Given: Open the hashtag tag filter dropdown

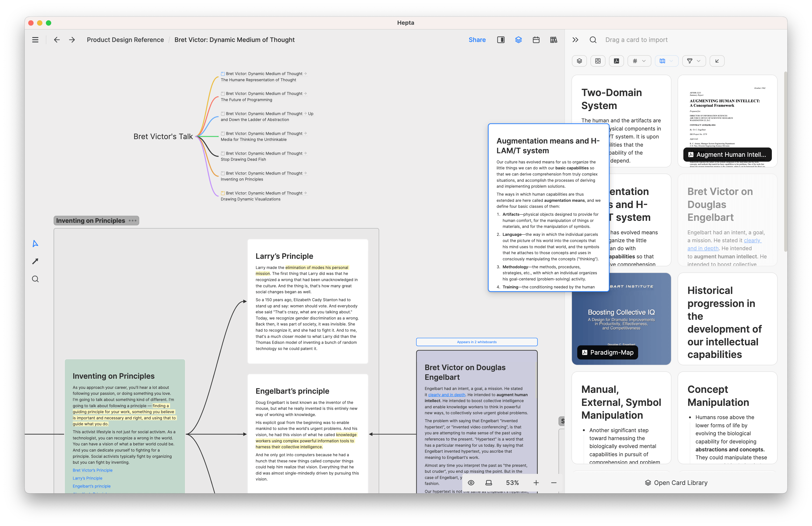Looking at the screenshot, I should pos(639,61).
